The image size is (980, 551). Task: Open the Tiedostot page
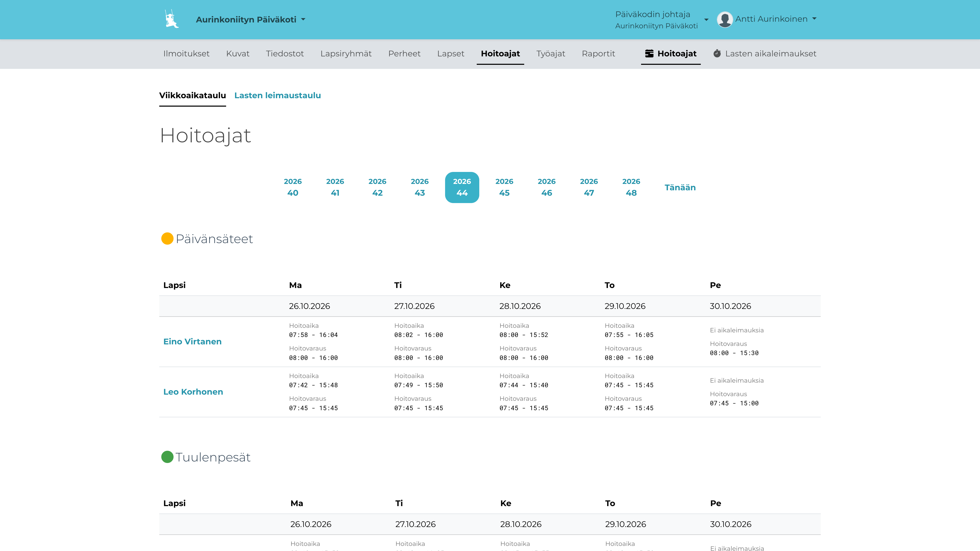(285, 54)
